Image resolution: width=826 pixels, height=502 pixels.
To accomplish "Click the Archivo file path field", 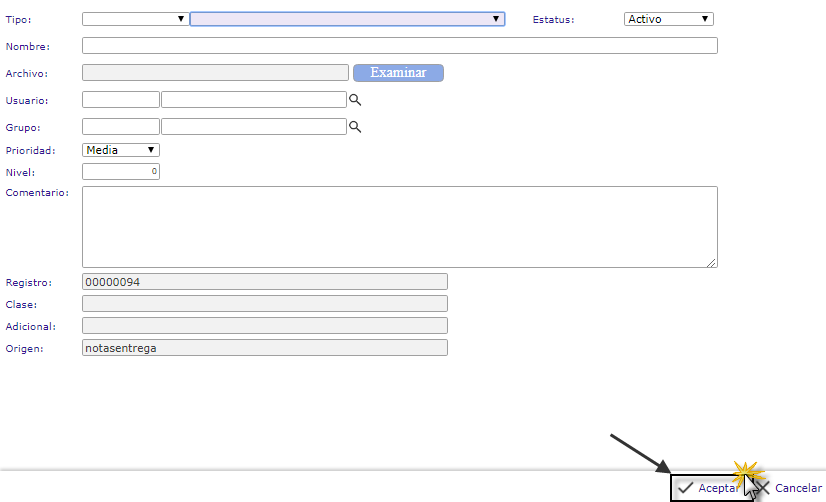I will (x=215, y=72).
